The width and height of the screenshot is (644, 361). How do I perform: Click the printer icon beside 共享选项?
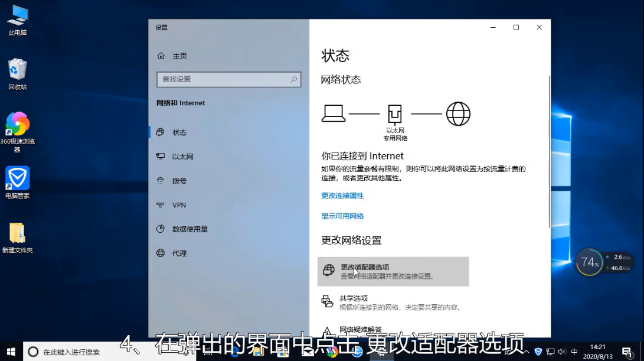[x=328, y=301]
